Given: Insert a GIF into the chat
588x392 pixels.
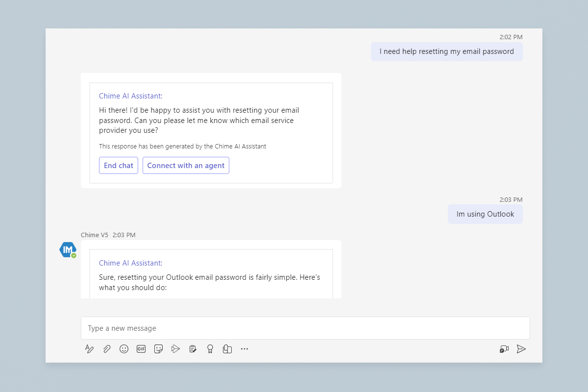Looking at the screenshot, I should 141,349.
